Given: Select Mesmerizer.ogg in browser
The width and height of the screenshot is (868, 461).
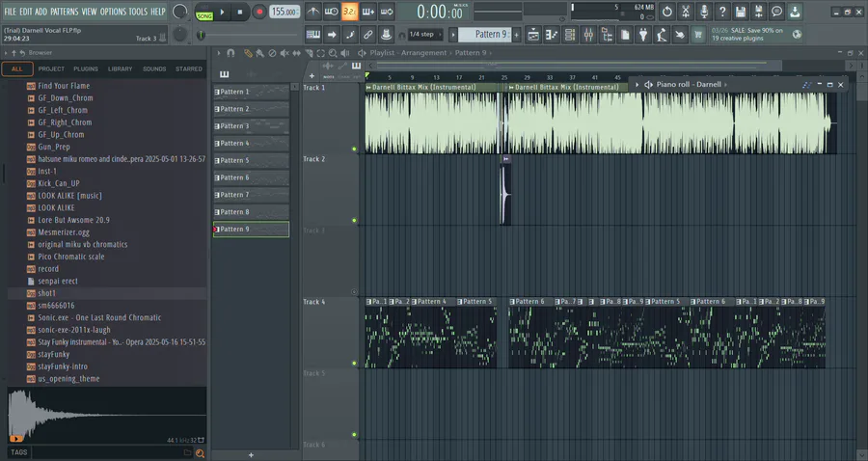Looking at the screenshot, I should click(x=63, y=232).
